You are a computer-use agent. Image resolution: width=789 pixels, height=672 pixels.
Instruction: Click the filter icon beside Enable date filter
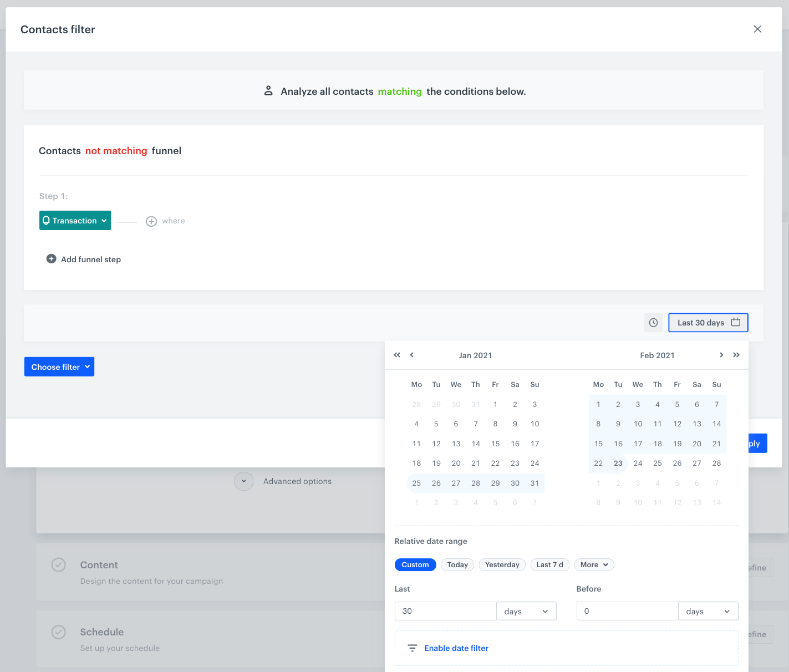[x=412, y=648]
